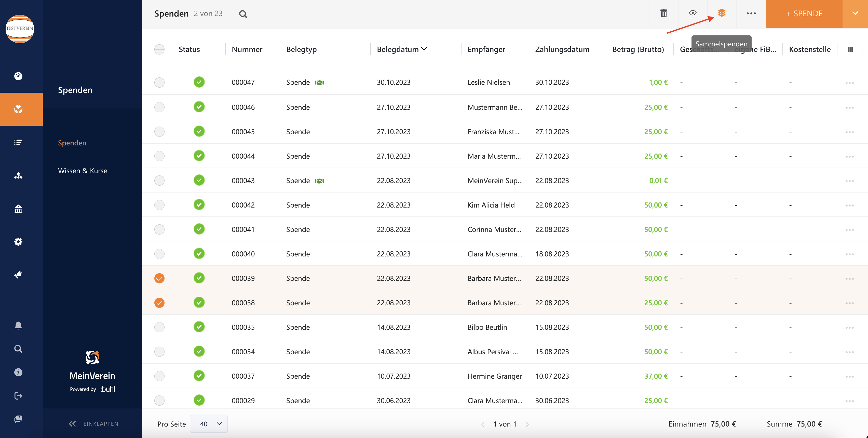
Task: Open column configuration icon in table header
Action: coord(850,49)
